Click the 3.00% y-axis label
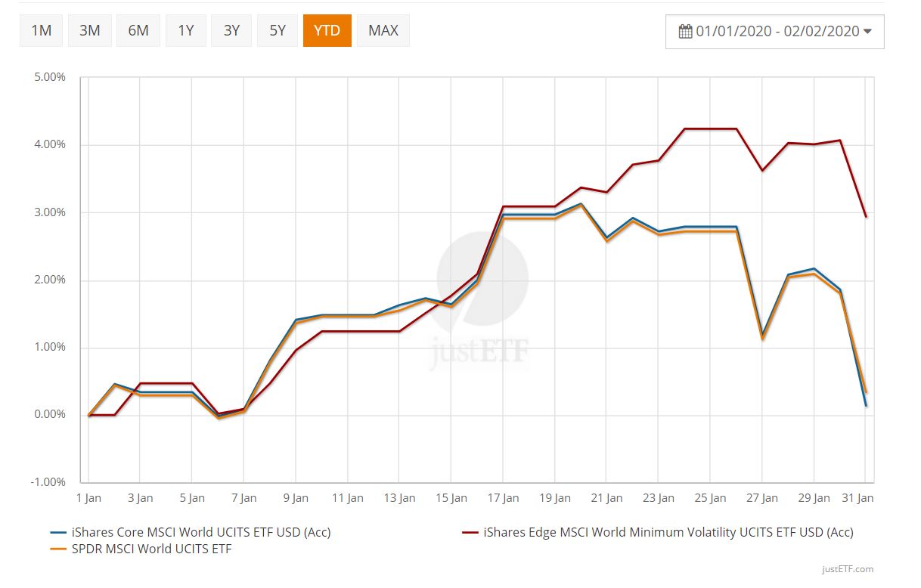Viewport: 921px width, 588px height. point(50,212)
